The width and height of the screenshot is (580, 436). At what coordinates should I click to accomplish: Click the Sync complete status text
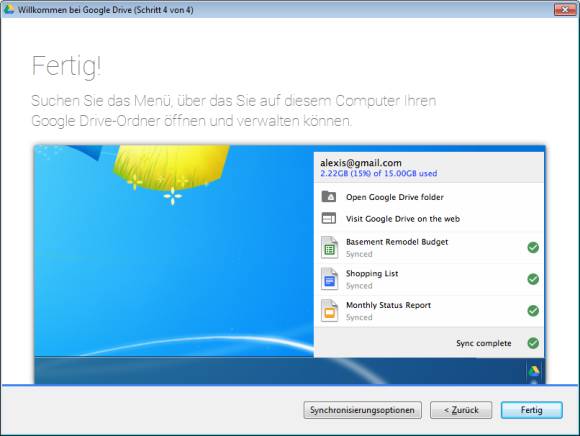(483, 343)
